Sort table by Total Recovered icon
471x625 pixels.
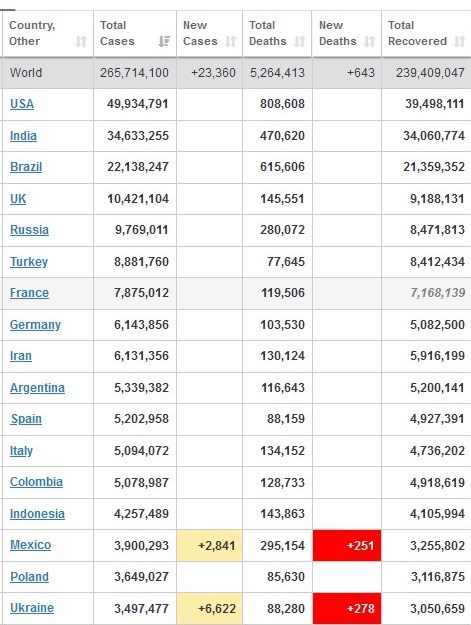460,41
